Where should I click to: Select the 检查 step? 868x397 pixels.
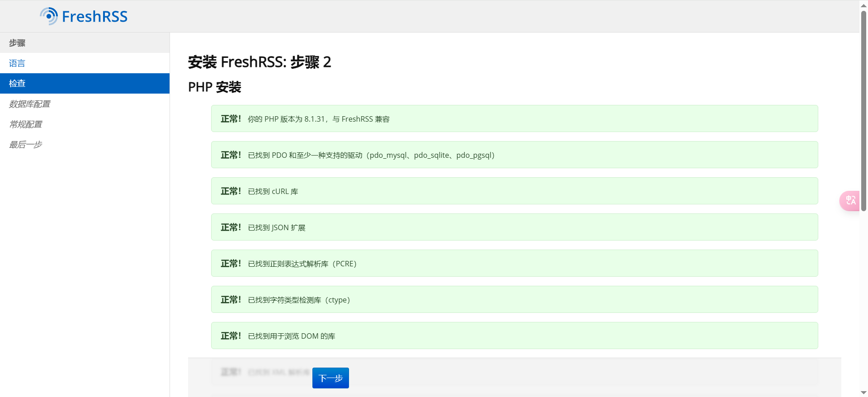[x=85, y=84]
